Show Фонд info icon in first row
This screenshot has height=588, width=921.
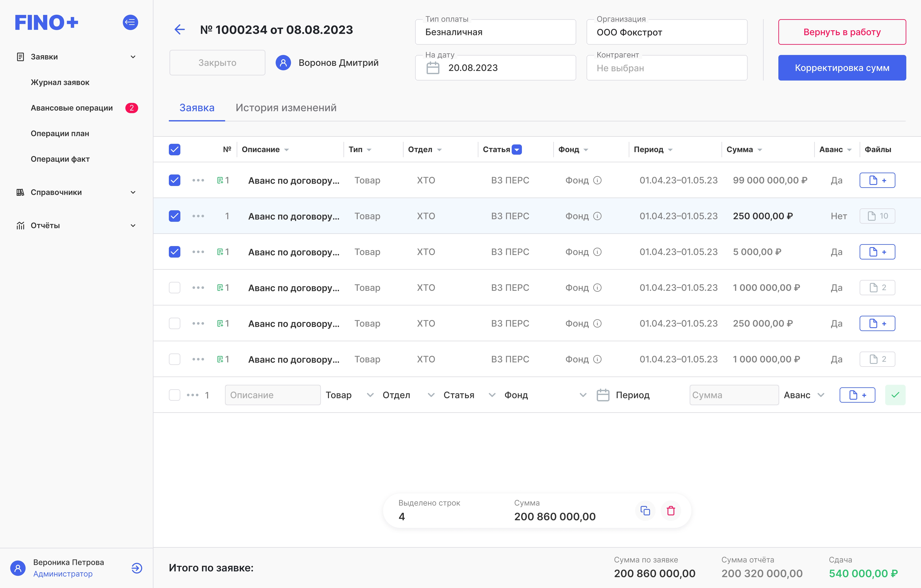click(x=597, y=180)
